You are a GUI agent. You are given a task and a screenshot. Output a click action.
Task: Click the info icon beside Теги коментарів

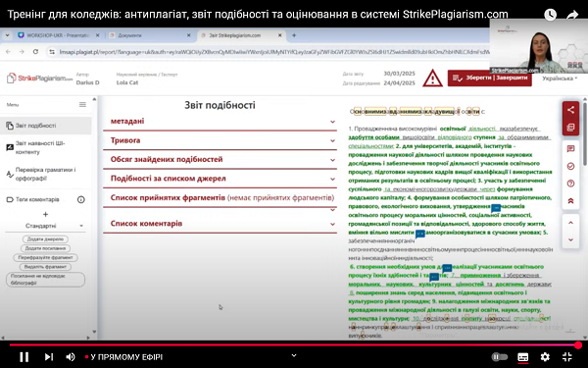pos(81,199)
